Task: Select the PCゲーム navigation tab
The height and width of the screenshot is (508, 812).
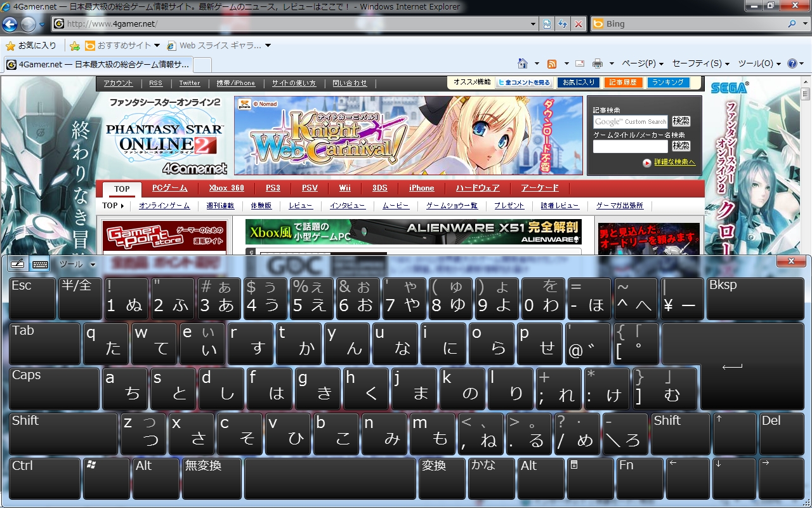Action: (x=170, y=188)
